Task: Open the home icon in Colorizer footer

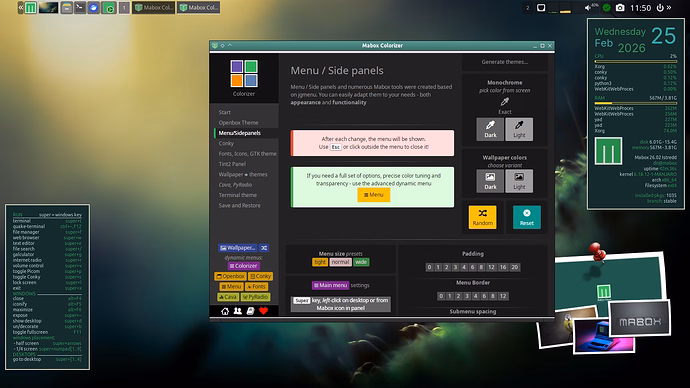Action: tap(225, 311)
